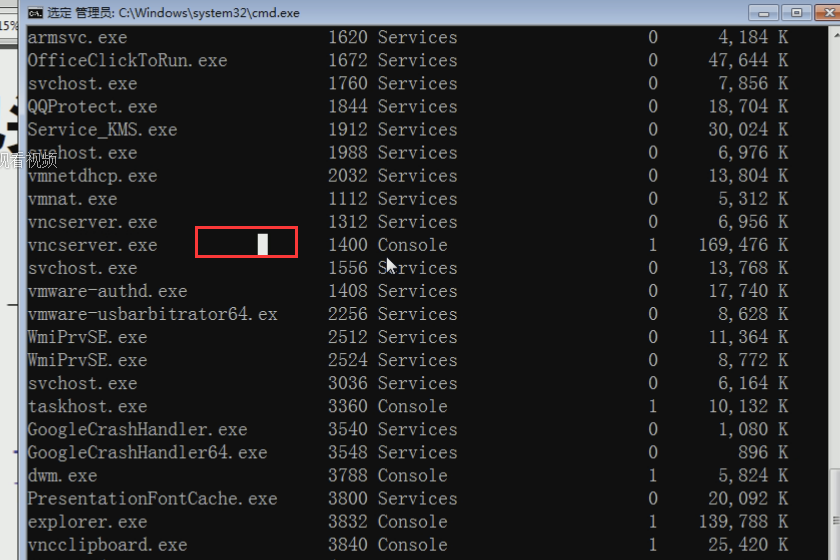Click PID 3036 of svchost.exe
This screenshot has width=840, height=560.
click(x=348, y=383)
